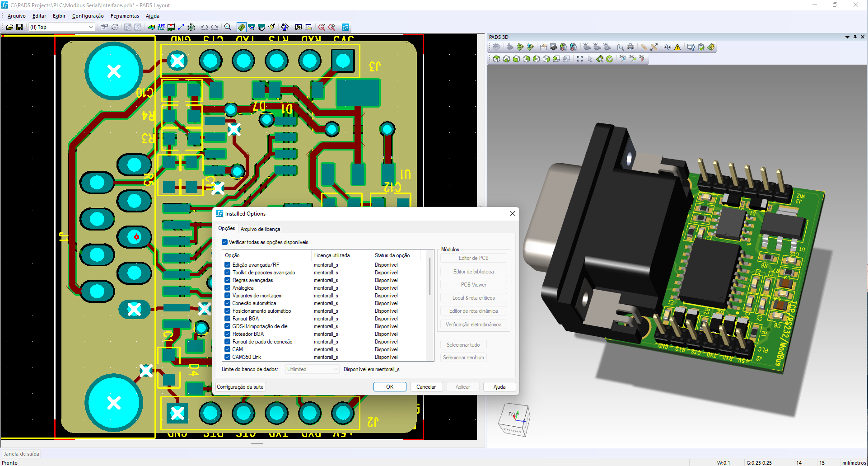Open the drafting toolbar icon
The height and width of the screenshot is (466, 868).
click(151, 27)
